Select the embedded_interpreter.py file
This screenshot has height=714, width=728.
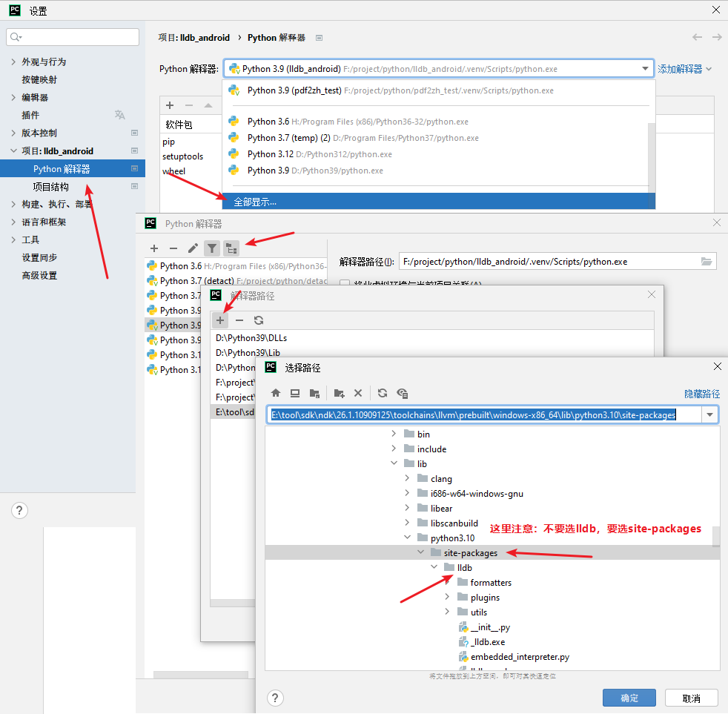520,656
